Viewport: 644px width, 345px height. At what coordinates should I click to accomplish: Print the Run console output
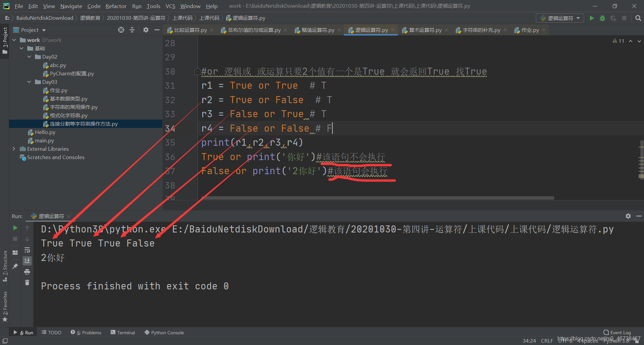coord(27,272)
